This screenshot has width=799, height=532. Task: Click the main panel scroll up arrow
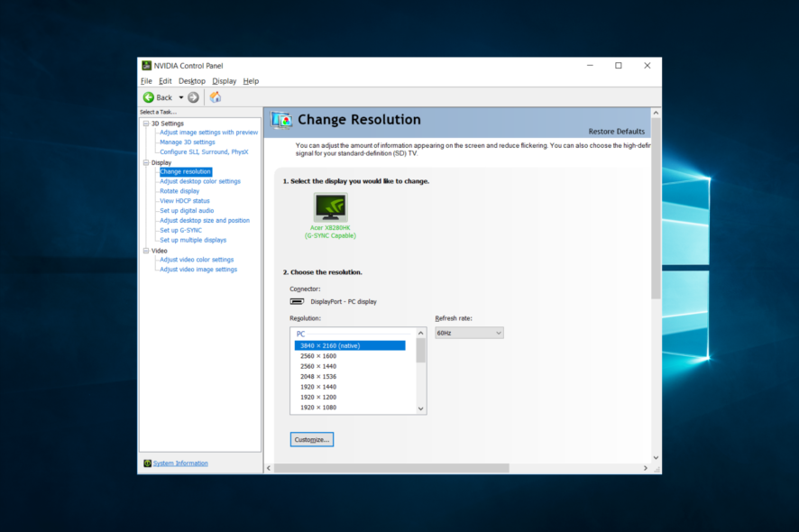pos(656,113)
